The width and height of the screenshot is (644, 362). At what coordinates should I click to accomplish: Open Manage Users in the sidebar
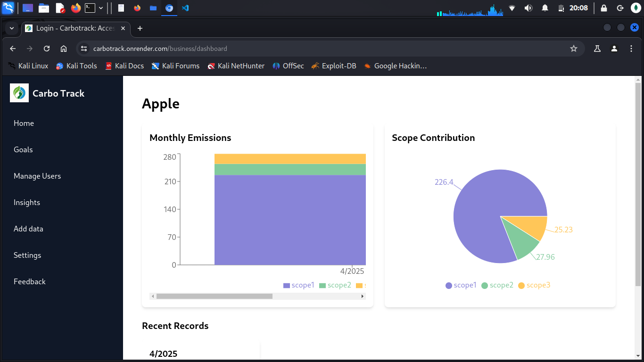click(x=37, y=176)
